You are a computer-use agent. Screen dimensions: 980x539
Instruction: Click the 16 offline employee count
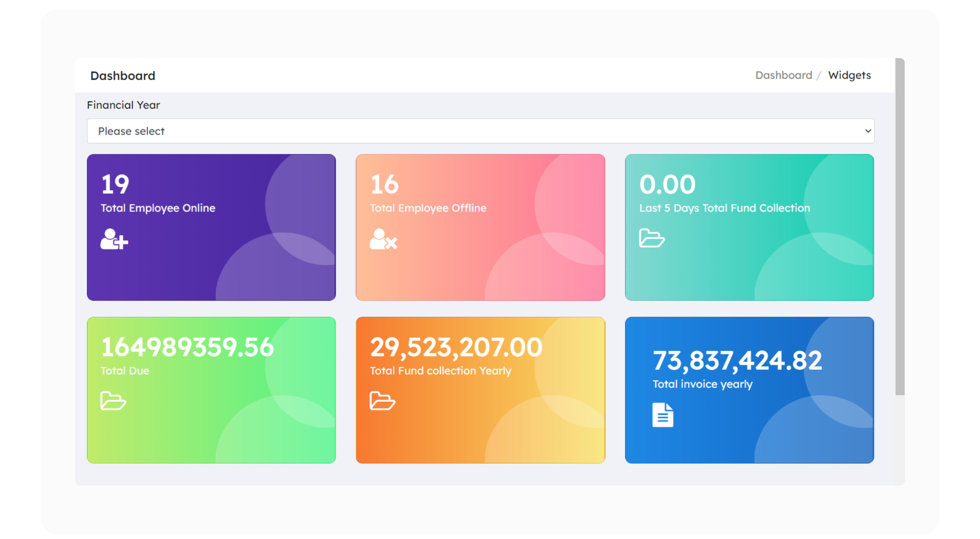384,184
